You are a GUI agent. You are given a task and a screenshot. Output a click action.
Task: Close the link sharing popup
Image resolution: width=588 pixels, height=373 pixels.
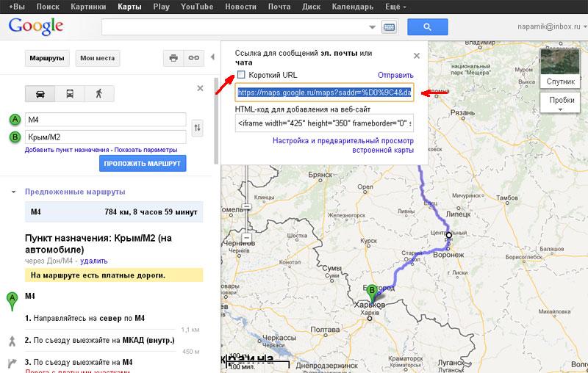pyautogui.click(x=416, y=55)
